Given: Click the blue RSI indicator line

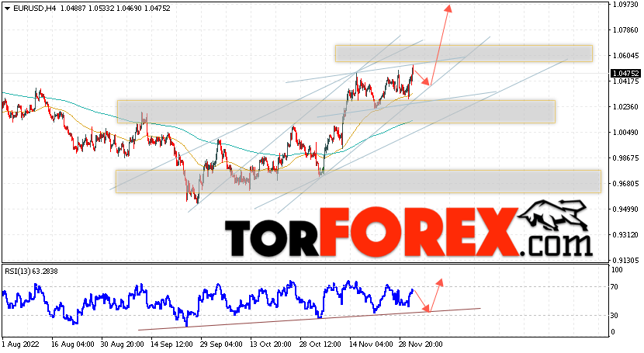Looking at the screenshot, I should [x=207, y=302].
